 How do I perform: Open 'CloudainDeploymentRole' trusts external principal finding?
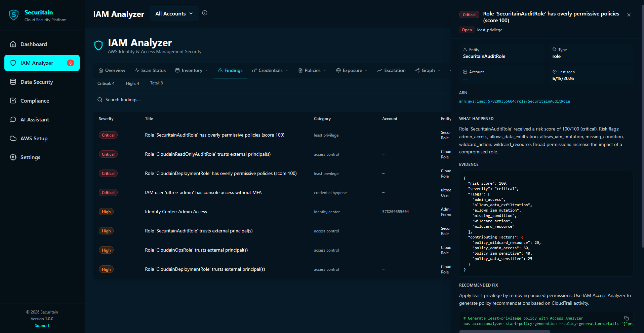point(272,269)
